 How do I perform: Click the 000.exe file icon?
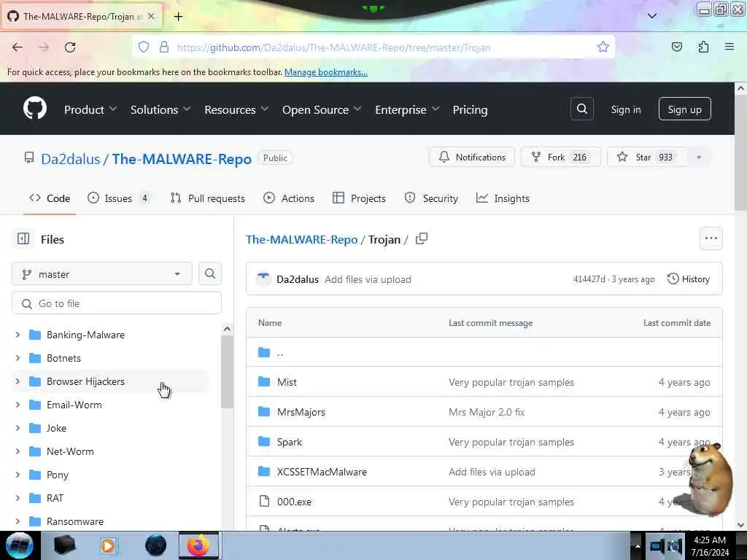pos(264,501)
